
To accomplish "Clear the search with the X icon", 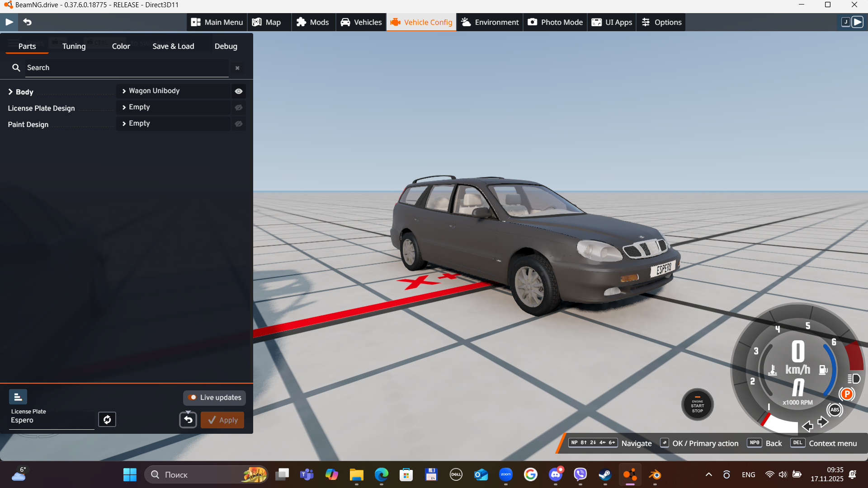I will [237, 68].
